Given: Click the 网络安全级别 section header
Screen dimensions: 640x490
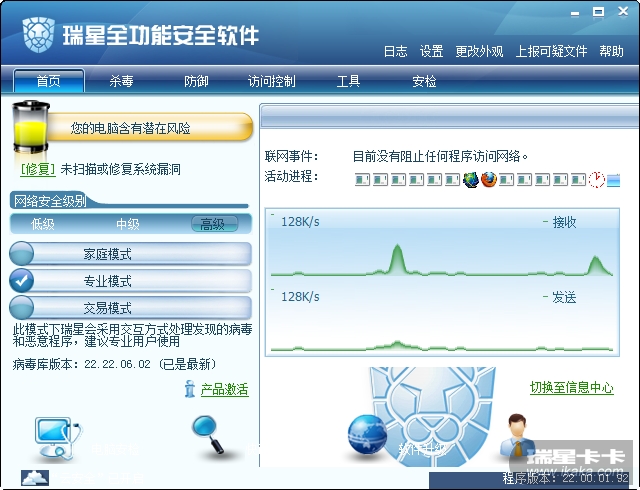Looking at the screenshot, I should (x=50, y=200).
